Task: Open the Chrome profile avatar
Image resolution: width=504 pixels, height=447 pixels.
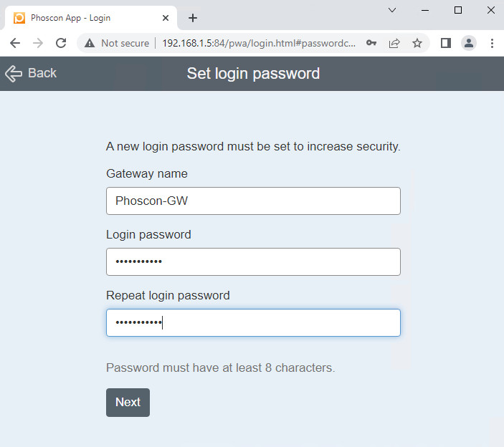Action: coord(469,43)
